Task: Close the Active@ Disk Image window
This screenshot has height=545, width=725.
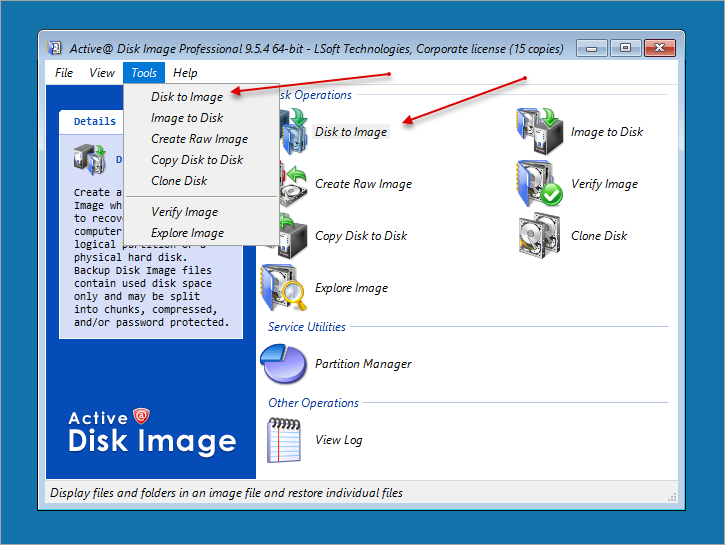Action: click(x=660, y=48)
